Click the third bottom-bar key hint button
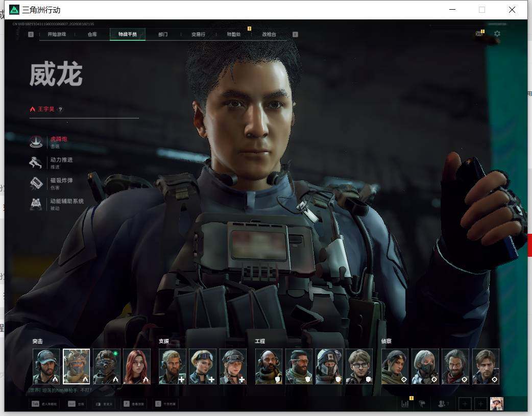The image size is (532, 416). point(104,404)
